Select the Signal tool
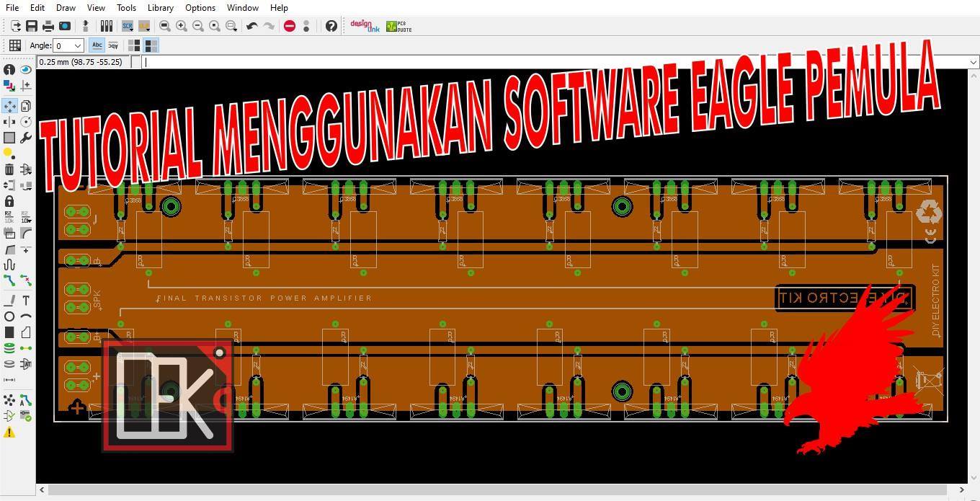Screen dimensions: 980x501 (26, 348)
